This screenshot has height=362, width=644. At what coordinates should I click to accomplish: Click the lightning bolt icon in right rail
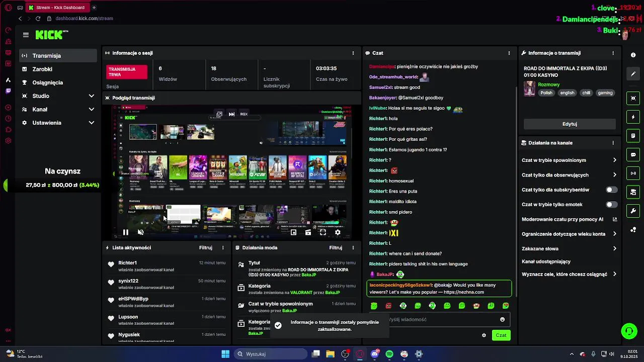pos(633,117)
